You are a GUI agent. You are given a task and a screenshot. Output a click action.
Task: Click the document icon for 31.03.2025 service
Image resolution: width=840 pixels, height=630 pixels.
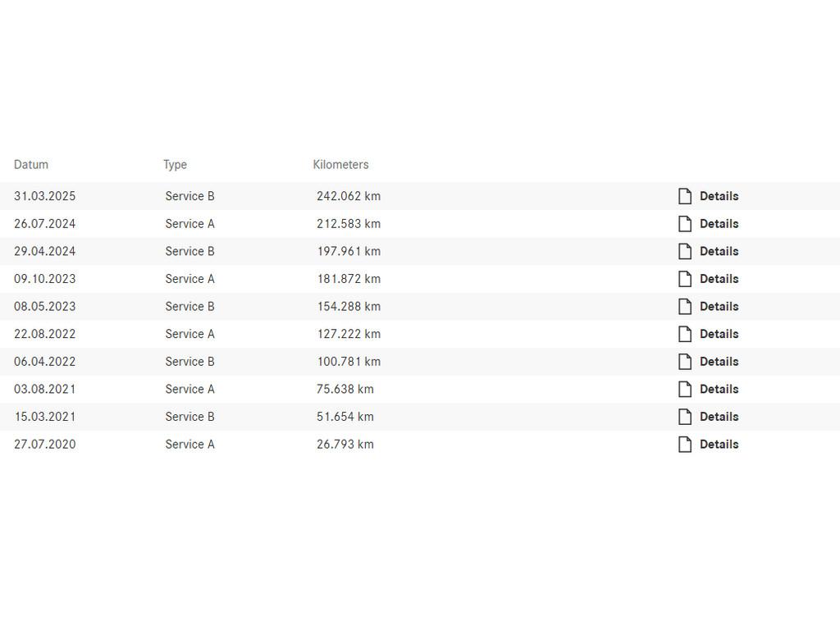tap(685, 196)
